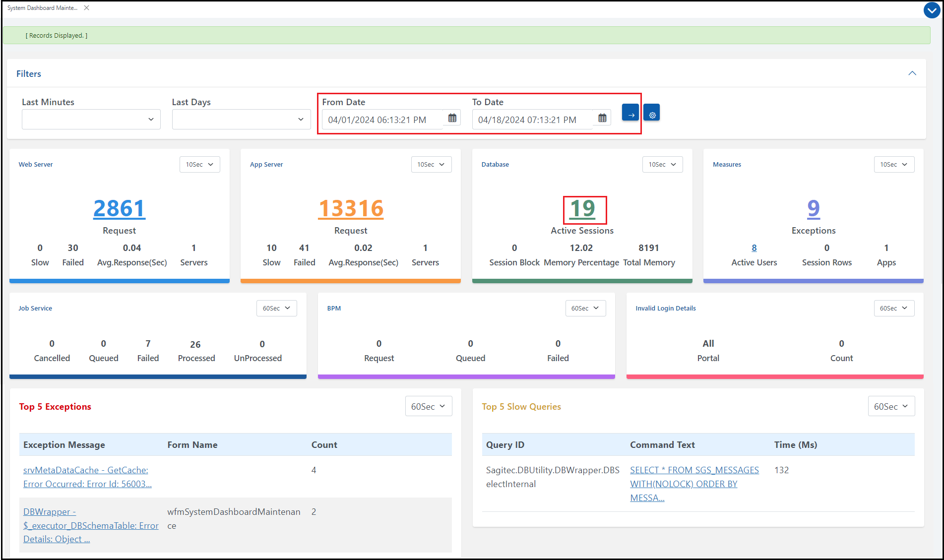The height and width of the screenshot is (560, 944).
Task: Open the dashboard settings gear
Action: 651,113
